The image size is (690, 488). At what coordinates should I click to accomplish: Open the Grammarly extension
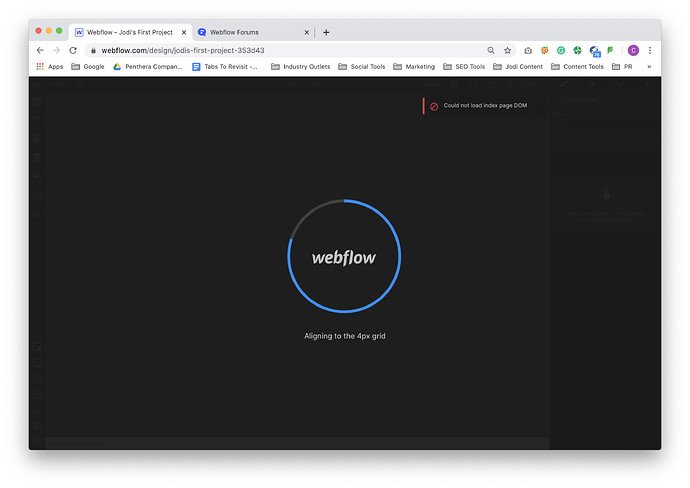click(x=561, y=51)
